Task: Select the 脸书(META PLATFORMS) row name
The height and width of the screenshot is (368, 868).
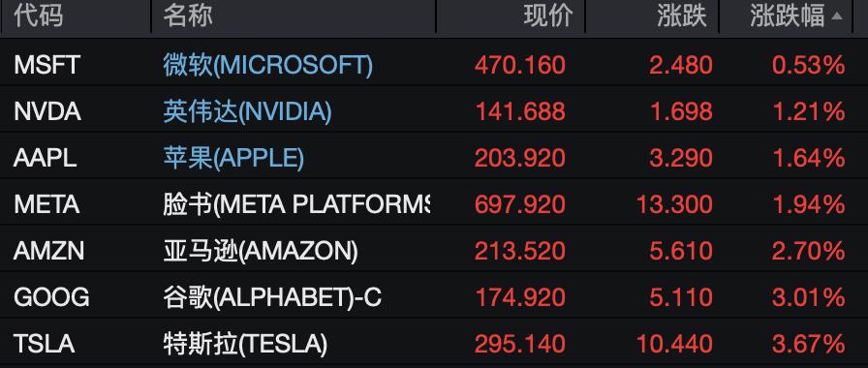Action: click(x=296, y=204)
